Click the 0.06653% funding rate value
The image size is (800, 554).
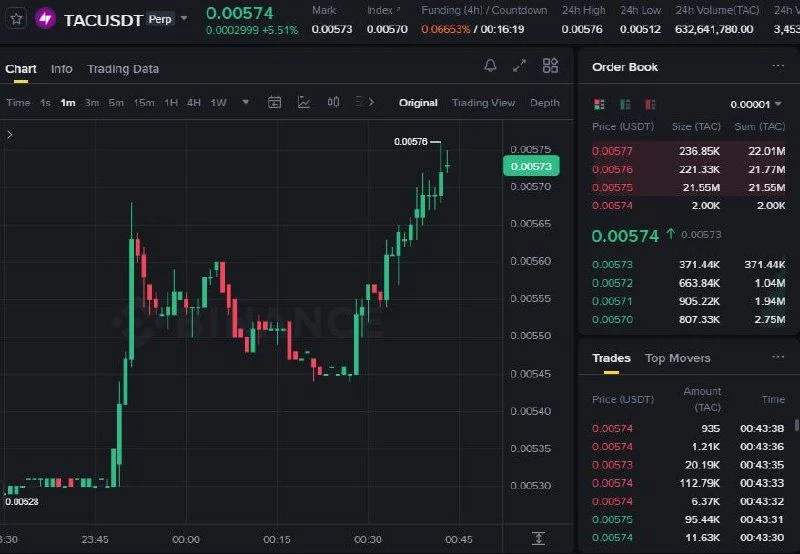[445, 30]
